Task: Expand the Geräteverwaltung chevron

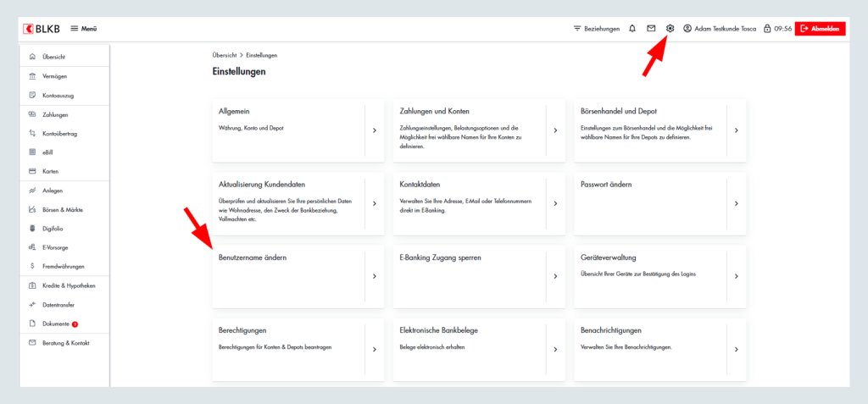Action: (x=737, y=276)
